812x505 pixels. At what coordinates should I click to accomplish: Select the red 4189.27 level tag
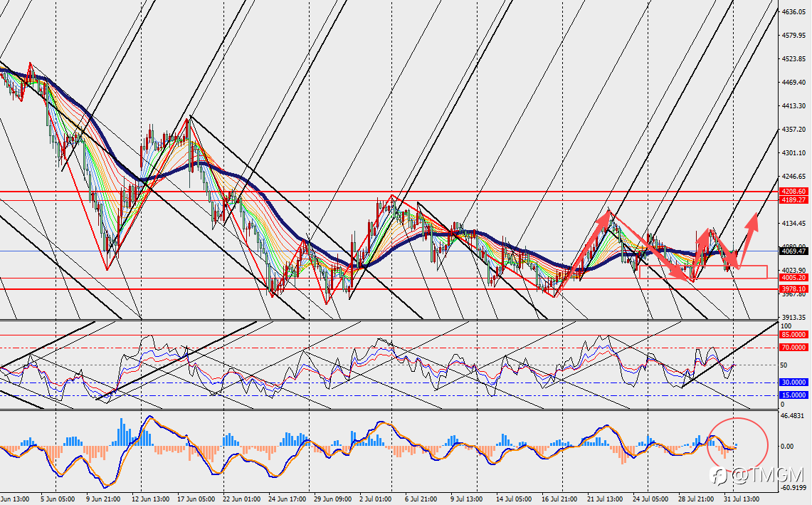[793, 199]
